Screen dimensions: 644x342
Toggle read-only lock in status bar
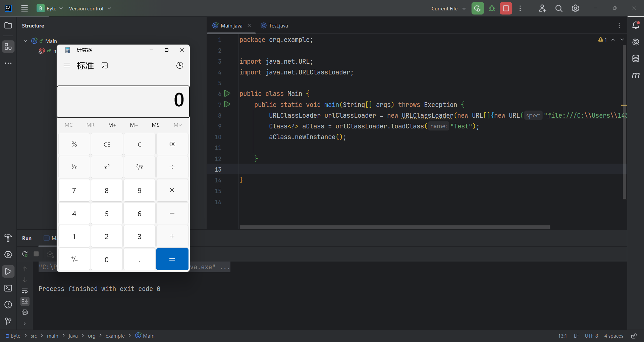pyautogui.click(x=634, y=336)
